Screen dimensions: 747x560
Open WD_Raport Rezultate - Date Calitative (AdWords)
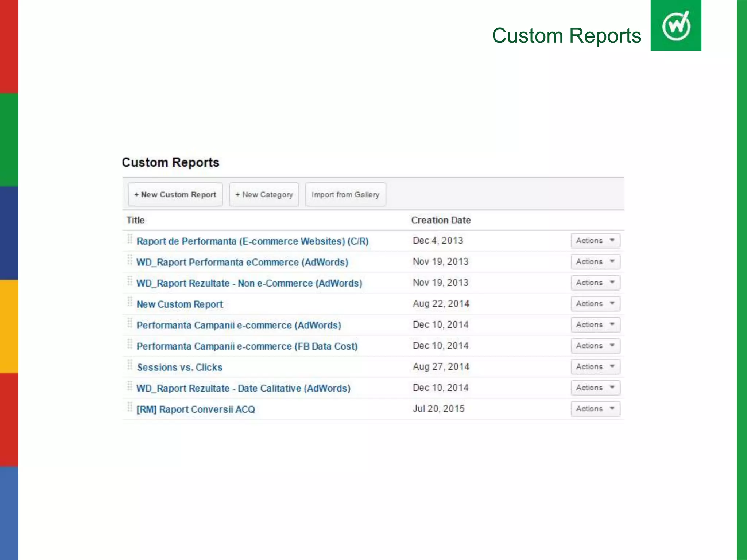243,388
